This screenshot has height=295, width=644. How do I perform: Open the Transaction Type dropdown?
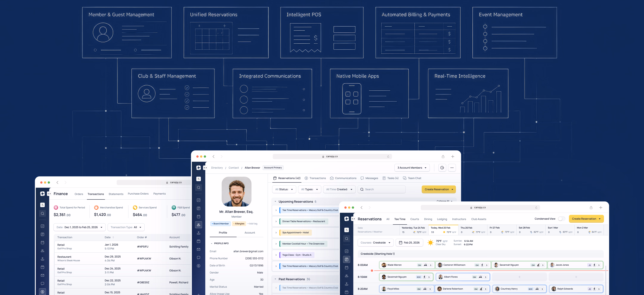tap(126, 227)
